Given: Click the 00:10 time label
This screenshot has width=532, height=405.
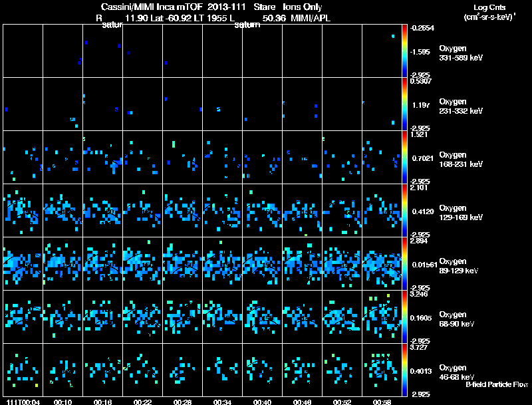Looking at the screenshot, I should point(63,402).
